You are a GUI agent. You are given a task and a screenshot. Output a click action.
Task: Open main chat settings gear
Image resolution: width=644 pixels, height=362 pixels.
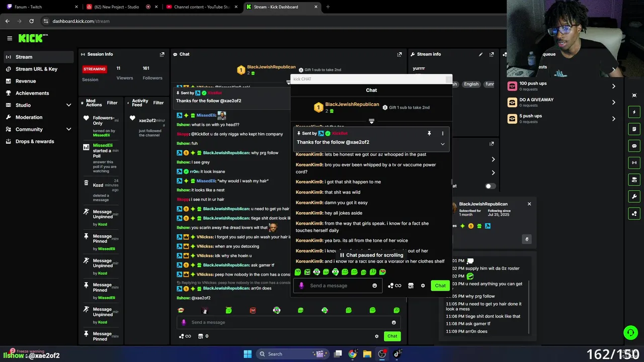(376, 336)
